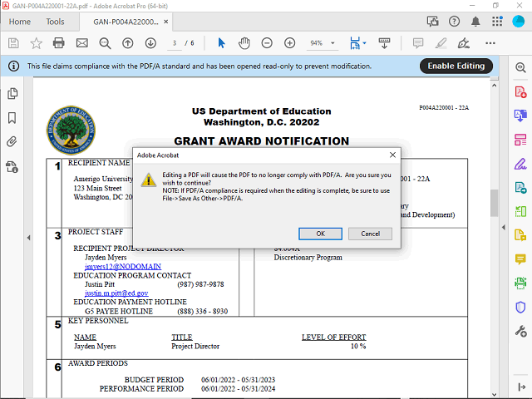
Task: Open Create PDF tool in right pane
Action: 520,92
